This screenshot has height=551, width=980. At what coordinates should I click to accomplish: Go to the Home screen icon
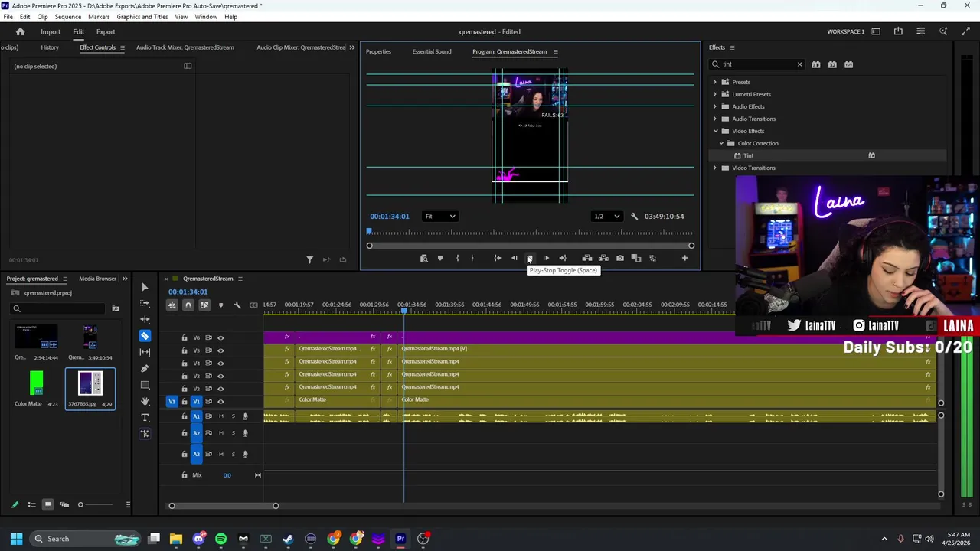(21, 31)
